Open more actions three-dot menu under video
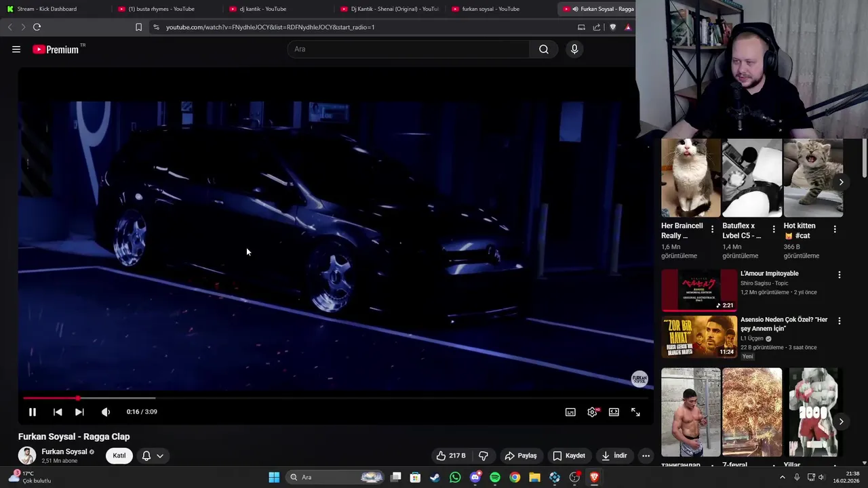This screenshot has height=488, width=868. click(x=646, y=455)
